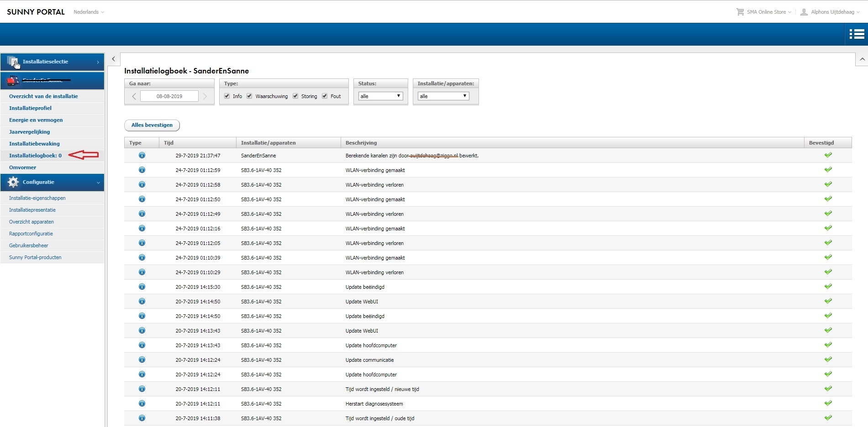Viewport: 868px width, 427px height.
Task: Open Overzicht van de installatie
Action: point(43,96)
